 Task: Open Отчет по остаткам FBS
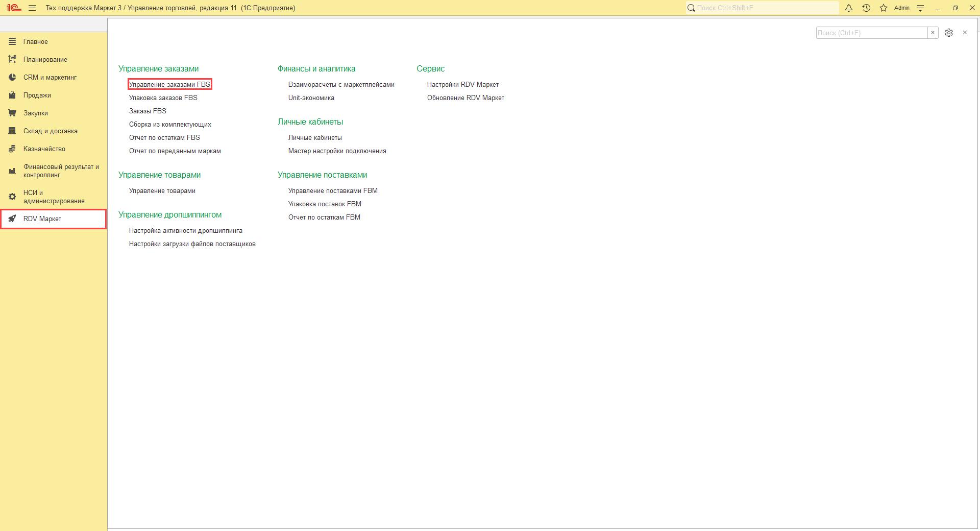[x=164, y=137]
